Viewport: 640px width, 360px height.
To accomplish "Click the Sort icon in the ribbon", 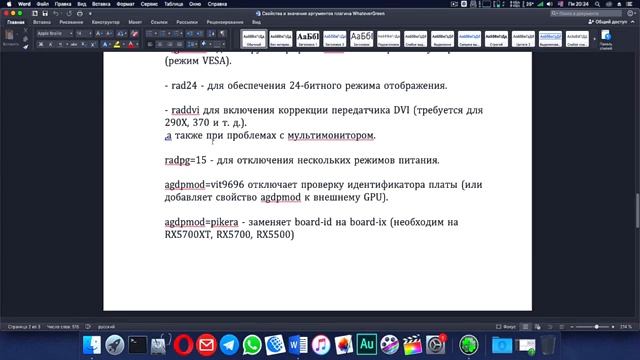I will pos(211,33).
